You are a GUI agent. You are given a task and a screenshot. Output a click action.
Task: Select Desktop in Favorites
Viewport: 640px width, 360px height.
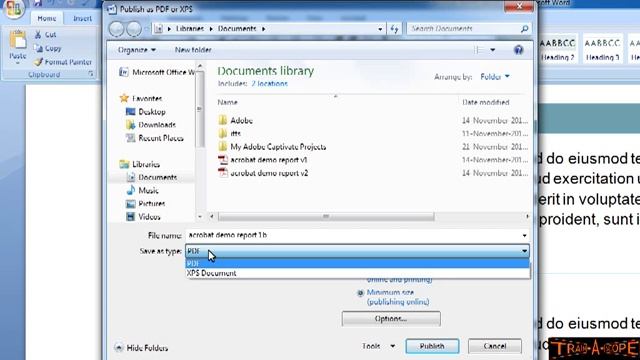click(x=146, y=112)
